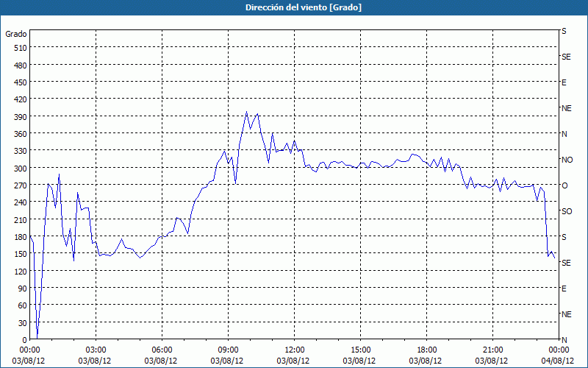
Task: Pick the 120 degree axis label
Action: (x=21, y=272)
